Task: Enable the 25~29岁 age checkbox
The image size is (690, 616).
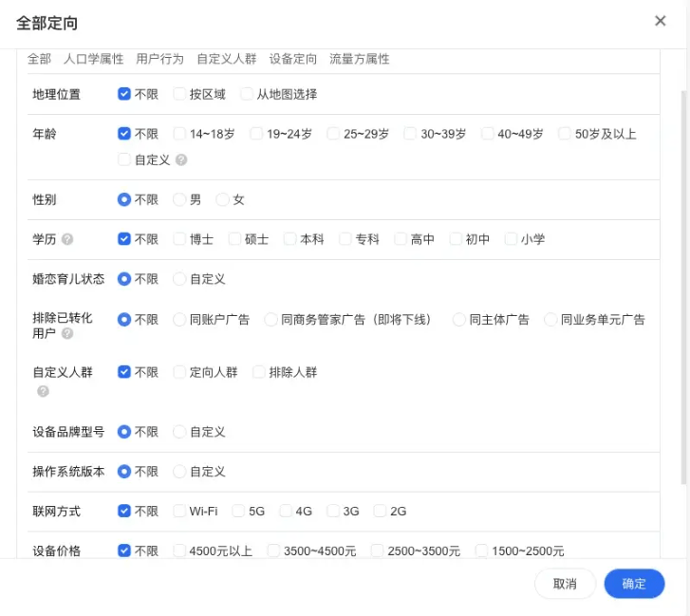Action: [334, 134]
